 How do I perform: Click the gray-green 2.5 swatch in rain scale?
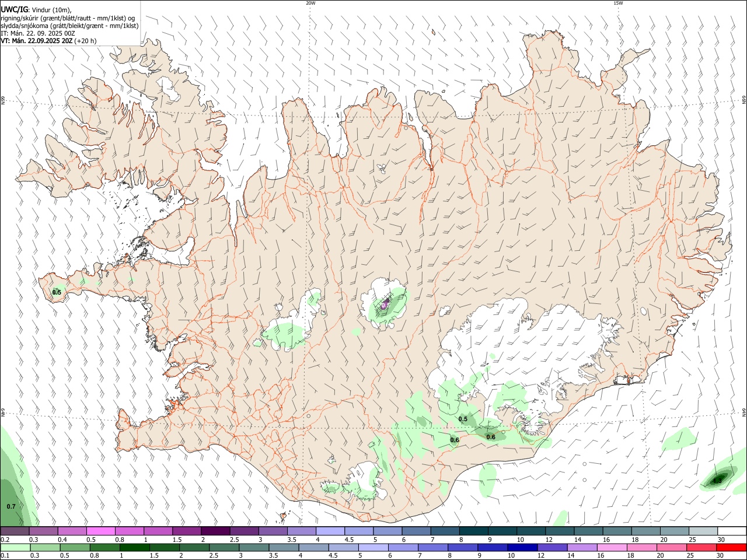click(225, 547)
